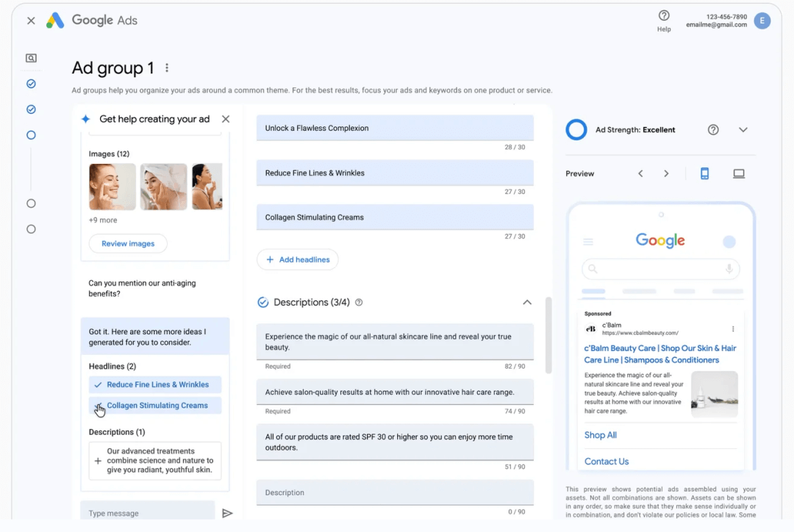794x532 pixels.
Task: Open Ad group 1 more options menu
Action: point(167,68)
